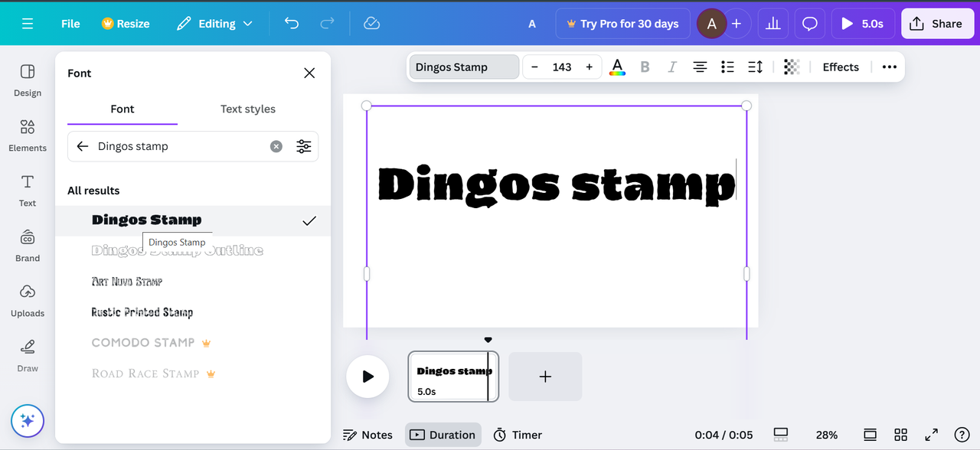Click Try Pro for 30 days
The image size is (980, 450).
[x=622, y=24]
